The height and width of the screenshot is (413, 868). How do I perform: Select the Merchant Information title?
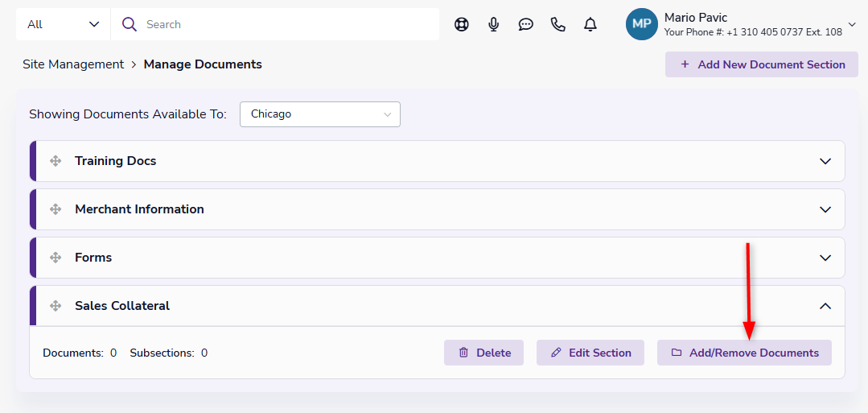click(x=139, y=209)
